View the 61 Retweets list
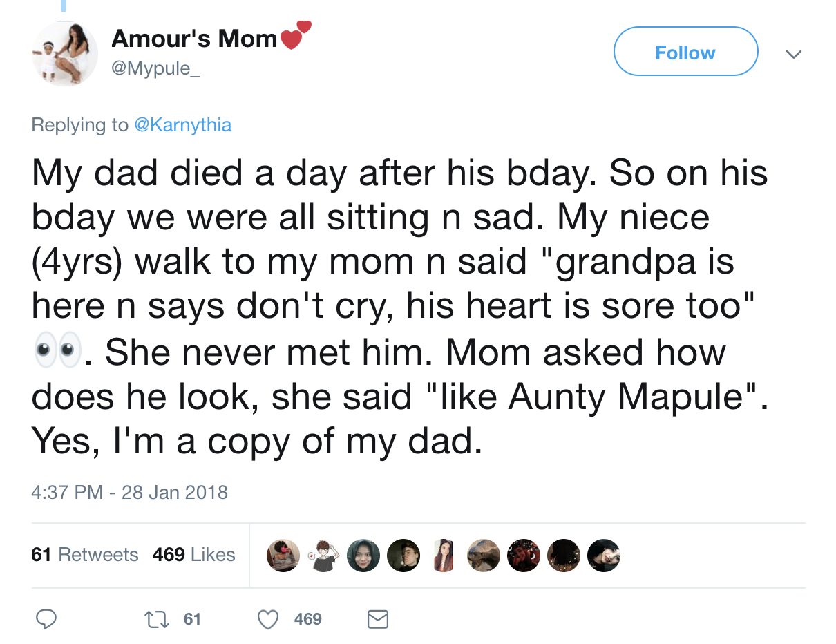Image resolution: width=836 pixels, height=644 pixels. [x=85, y=555]
